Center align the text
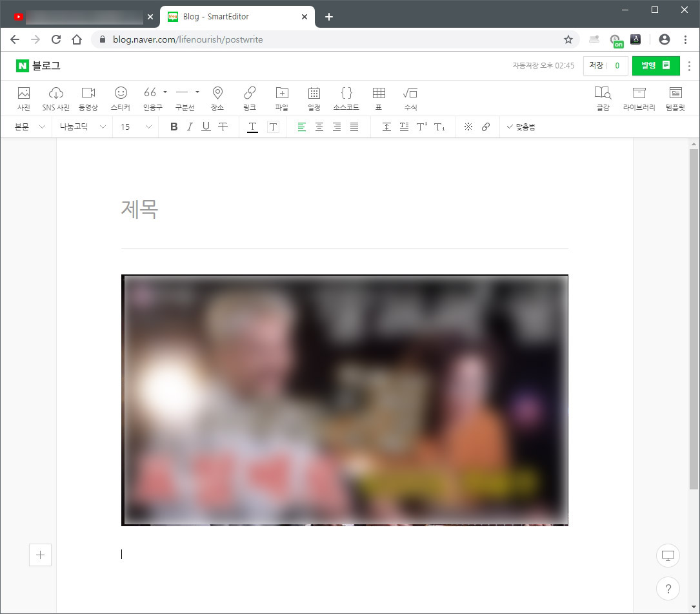 [x=319, y=127]
